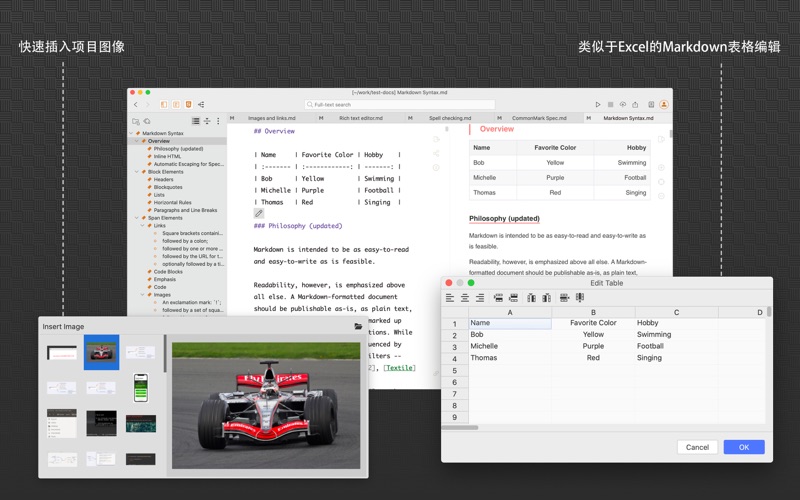Screen dimensions: 800x500
Task: Collapse the Span Elements outline section
Action: [137, 218]
